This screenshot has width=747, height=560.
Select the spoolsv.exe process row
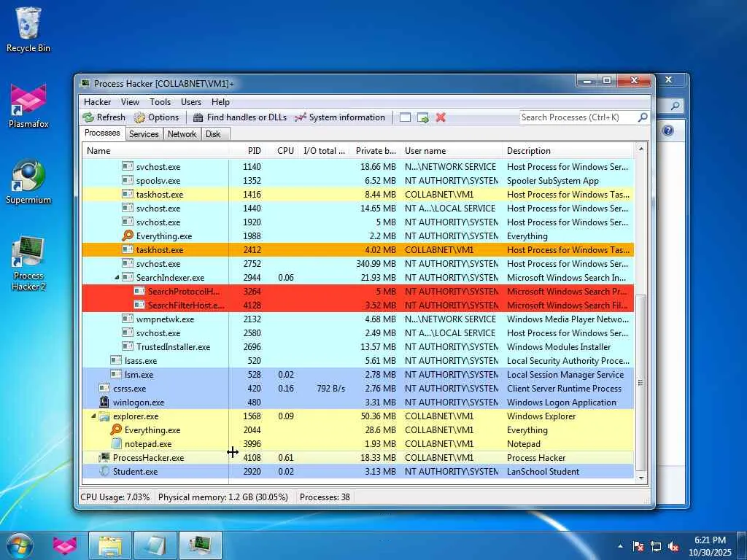[357, 181]
